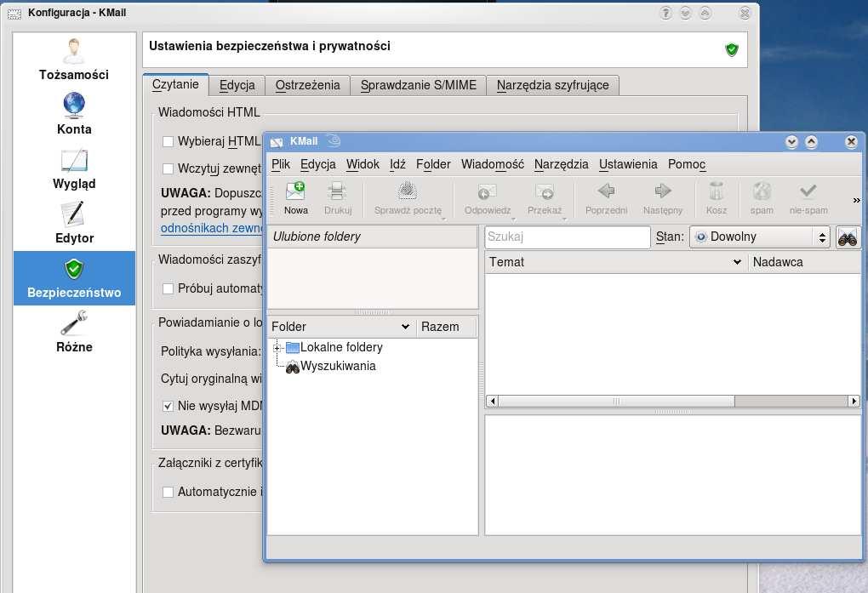Open Temat column header dropdown arrow
The width and height of the screenshot is (868, 593).
737,262
